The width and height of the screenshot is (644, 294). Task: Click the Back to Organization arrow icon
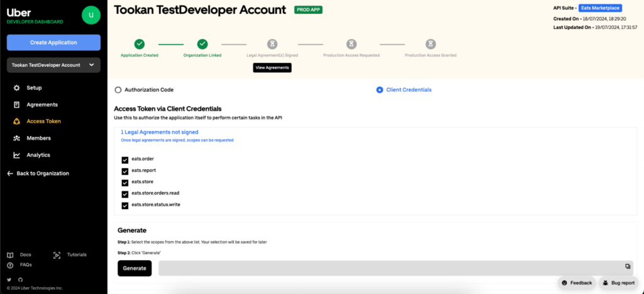(10, 174)
